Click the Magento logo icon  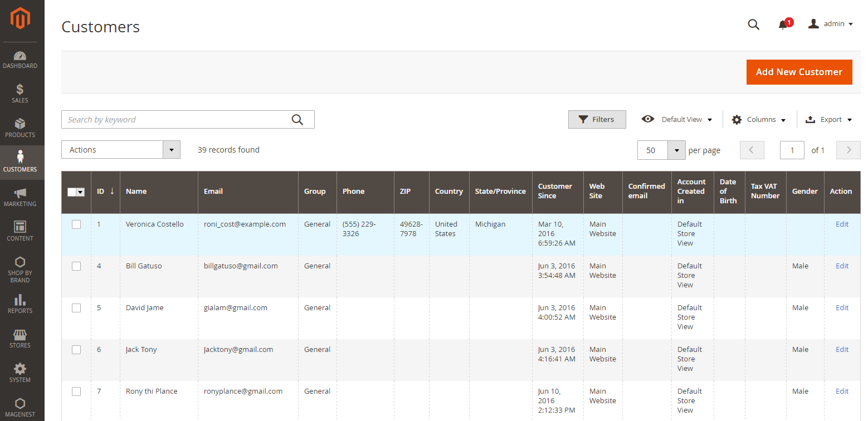point(20,18)
